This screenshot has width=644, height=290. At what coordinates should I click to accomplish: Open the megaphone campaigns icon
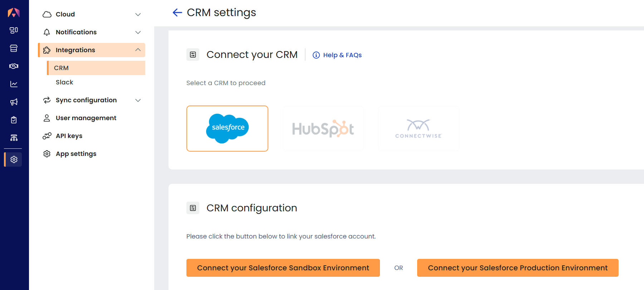[14, 102]
